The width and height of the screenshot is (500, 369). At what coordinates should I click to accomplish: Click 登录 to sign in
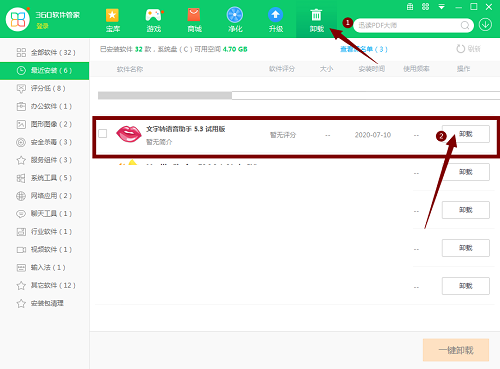point(42,26)
